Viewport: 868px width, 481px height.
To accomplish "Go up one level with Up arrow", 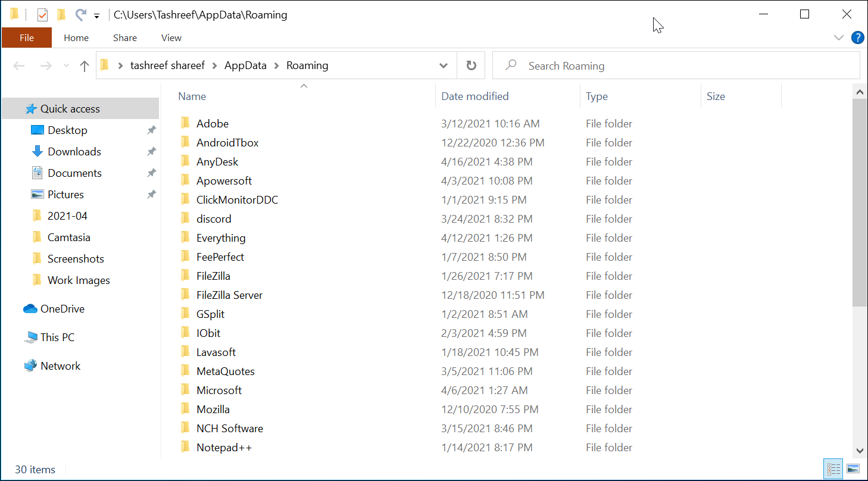I will tap(85, 65).
